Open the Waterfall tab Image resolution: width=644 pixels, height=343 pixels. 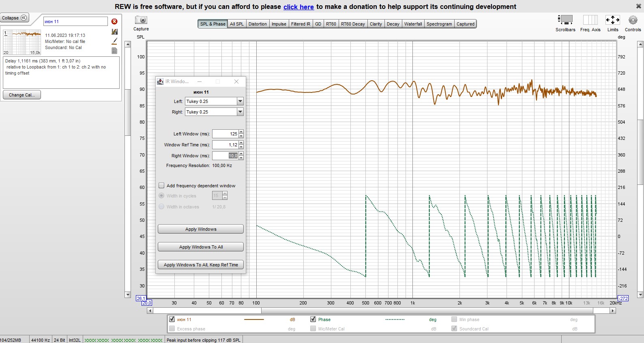click(x=413, y=24)
